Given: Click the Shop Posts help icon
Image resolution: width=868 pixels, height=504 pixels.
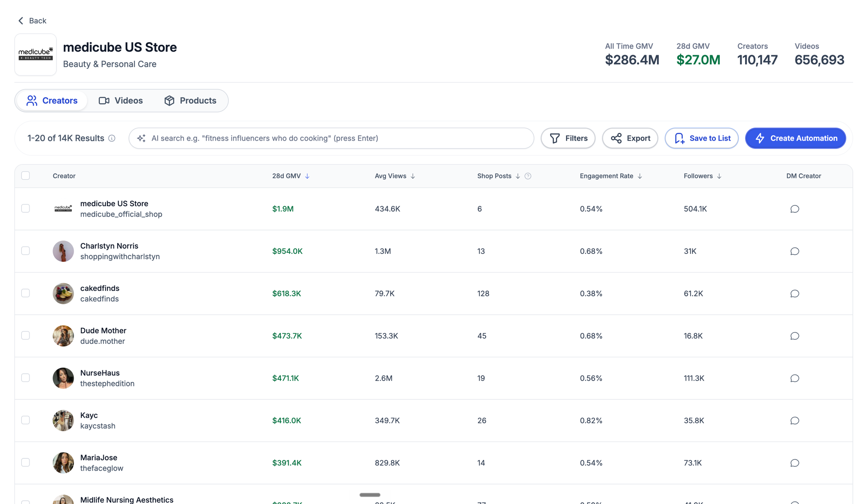Looking at the screenshot, I should click(x=528, y=176).
